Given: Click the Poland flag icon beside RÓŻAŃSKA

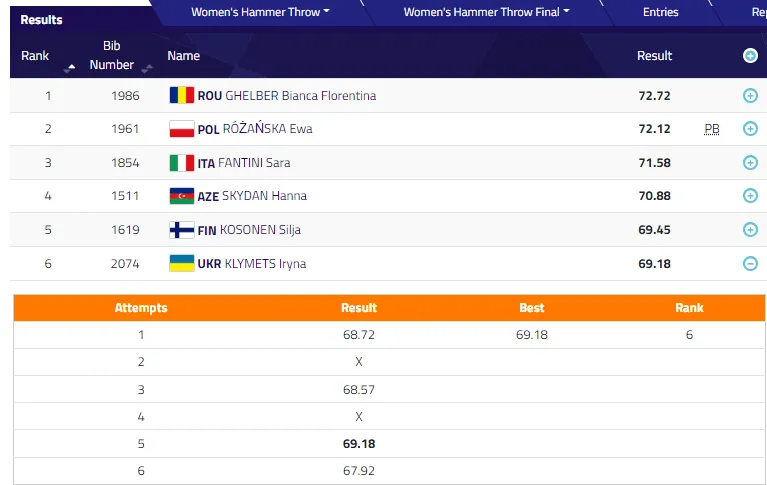Looking at the screenshot, I should point(181,129).
